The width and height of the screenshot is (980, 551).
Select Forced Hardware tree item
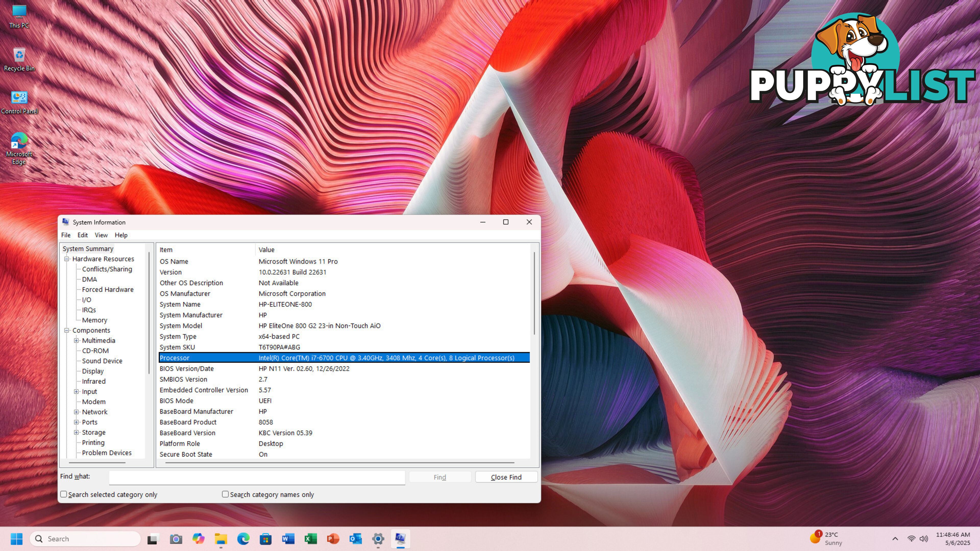click(x=108, y=290)
